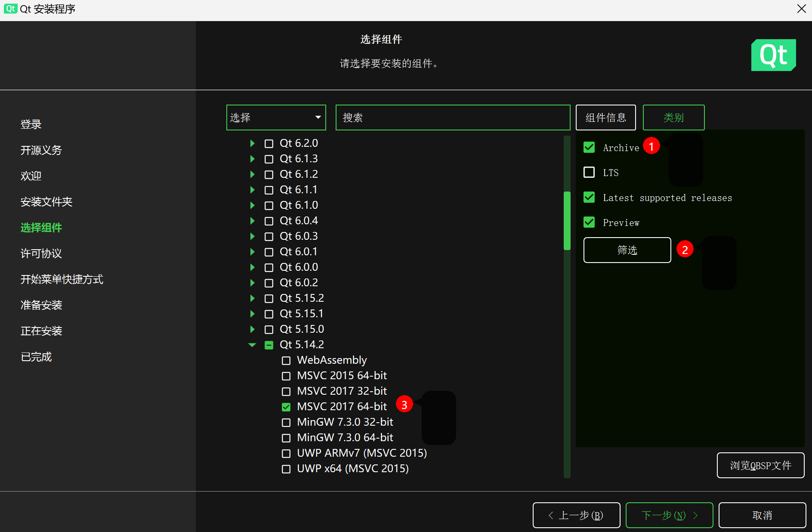
Task: Tick the LTS checkbox
Action: click(589, 173)
